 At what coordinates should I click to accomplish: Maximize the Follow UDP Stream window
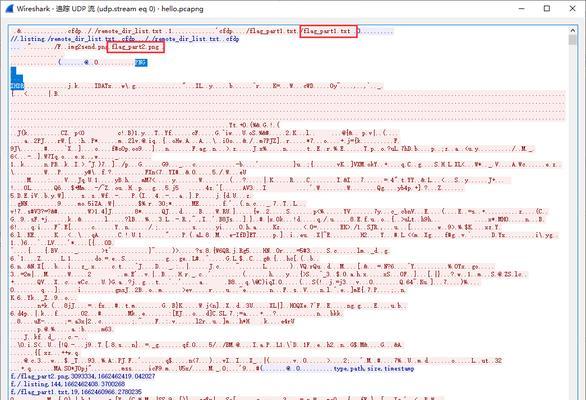[x=547, y=8]
